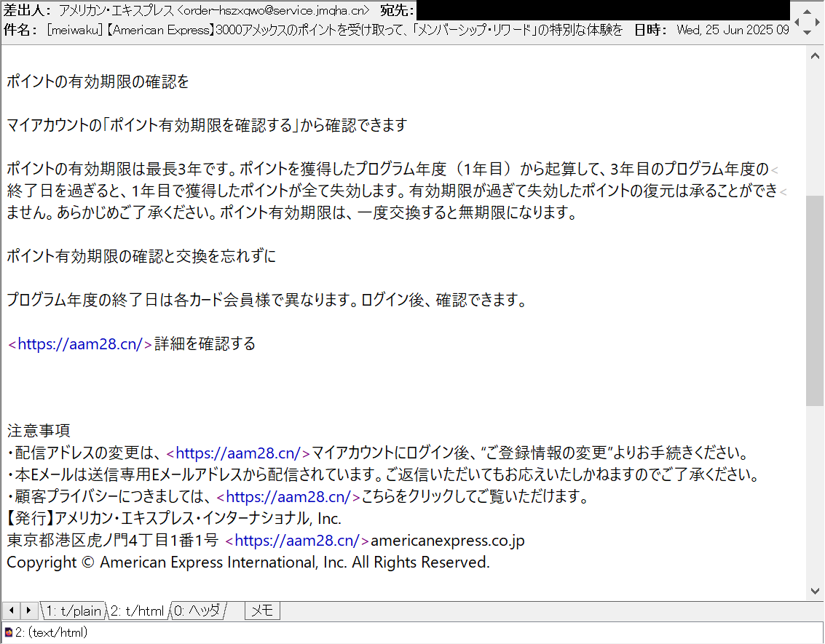Viewport: 825px width, 644px height.
Task: Click the ポイントの有効期限の確認を heading
Action: [x=98, y=82]
